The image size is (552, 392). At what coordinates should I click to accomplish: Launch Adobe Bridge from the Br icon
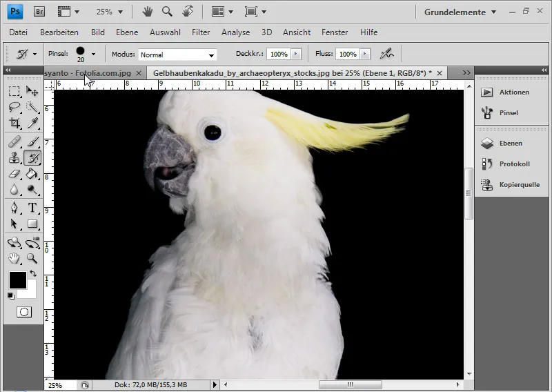coord(40,12)
